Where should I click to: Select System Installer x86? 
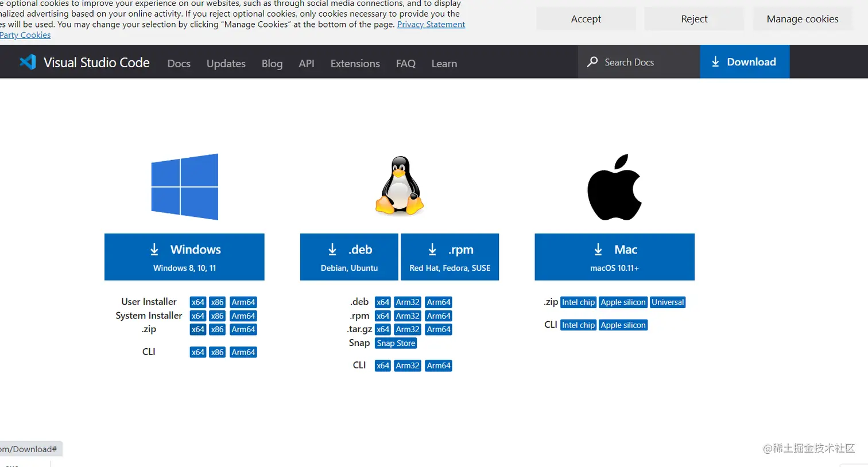click(x=217, y=316)
